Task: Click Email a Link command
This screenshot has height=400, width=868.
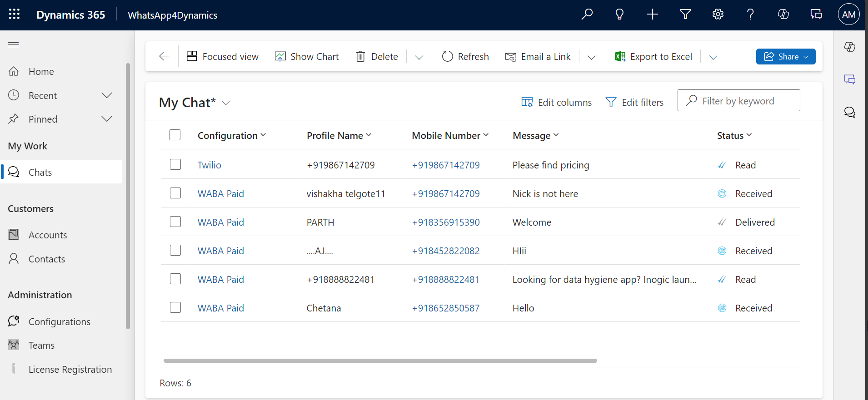Action: point(538,56)
